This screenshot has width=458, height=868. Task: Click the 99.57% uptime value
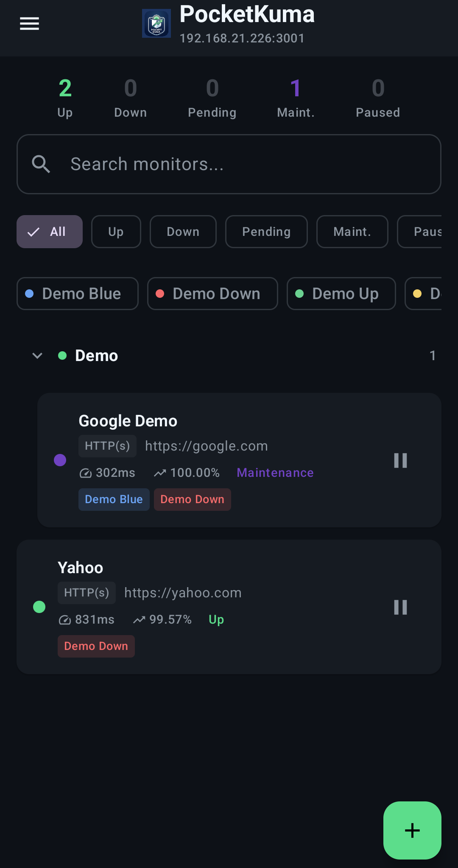170,619
